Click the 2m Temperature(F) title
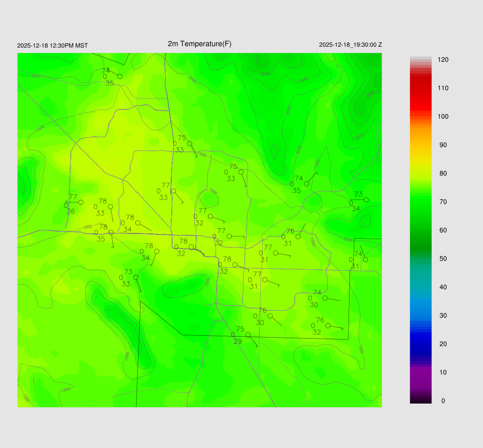Screen dimensions: 483x448 [x=200, y=44]
